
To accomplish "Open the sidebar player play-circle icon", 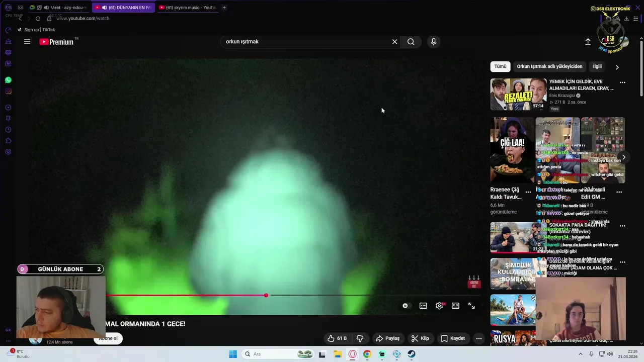I will tap(8, 108).
